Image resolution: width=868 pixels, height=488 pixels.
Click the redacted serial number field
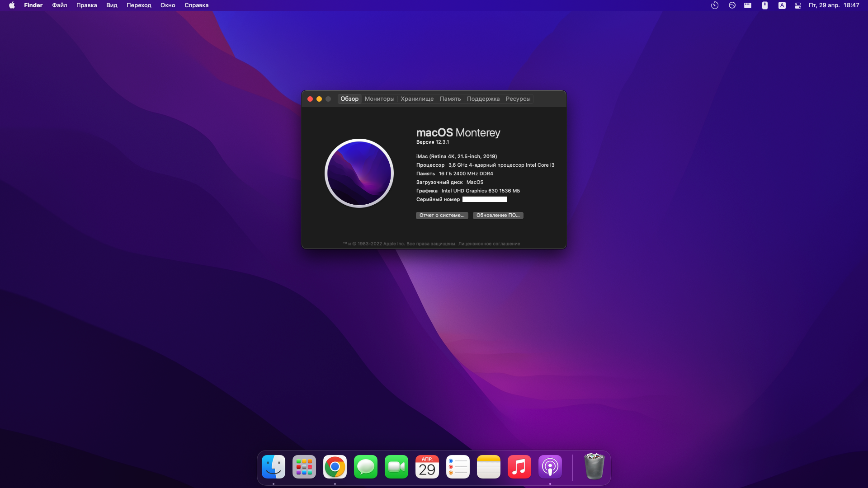[485, 199]
